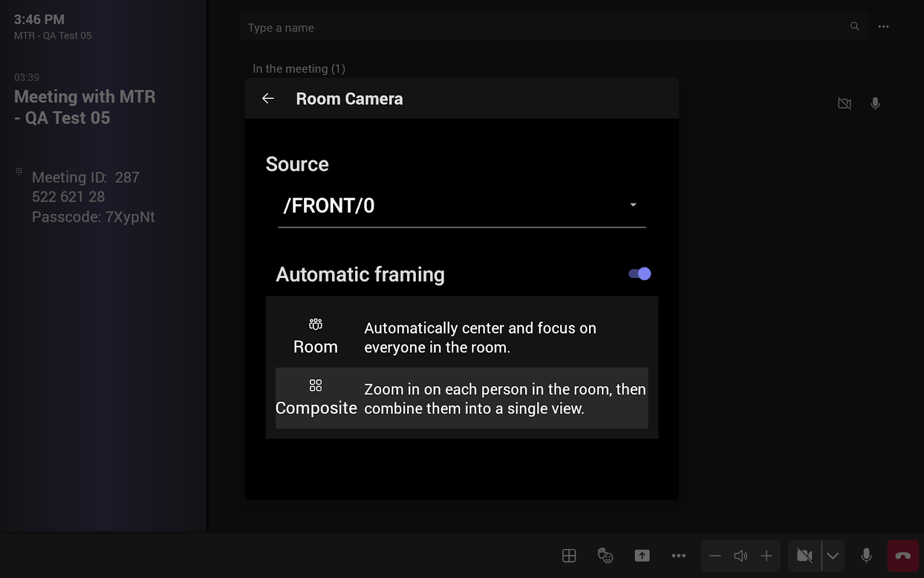
Task: Open grid layout view in call controls
Action: 569,555
